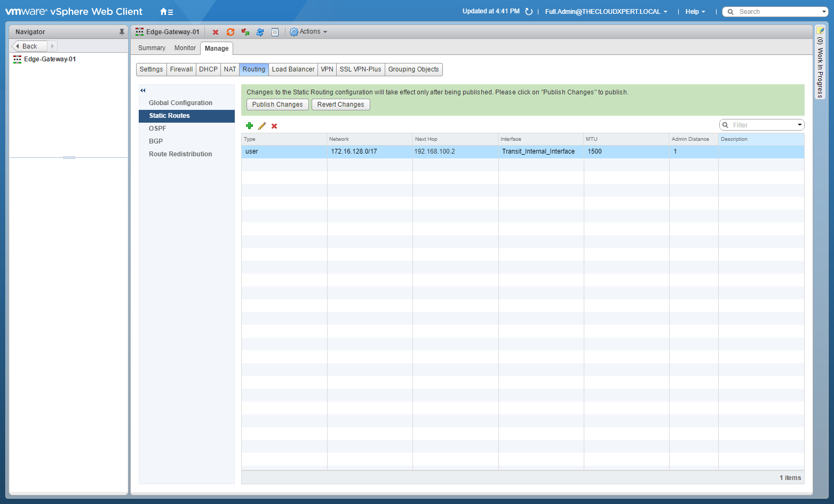Refresh the page using header refresh icon

coord(529,12)
